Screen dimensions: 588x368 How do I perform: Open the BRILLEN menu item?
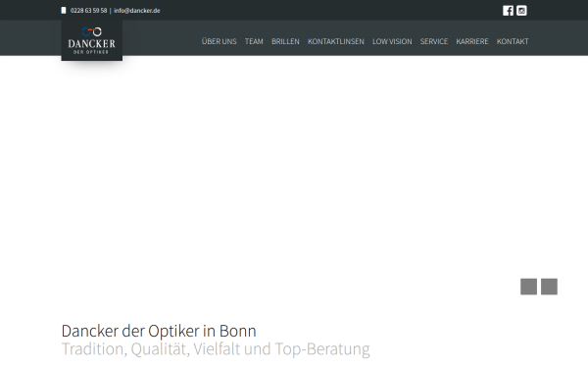285,41
